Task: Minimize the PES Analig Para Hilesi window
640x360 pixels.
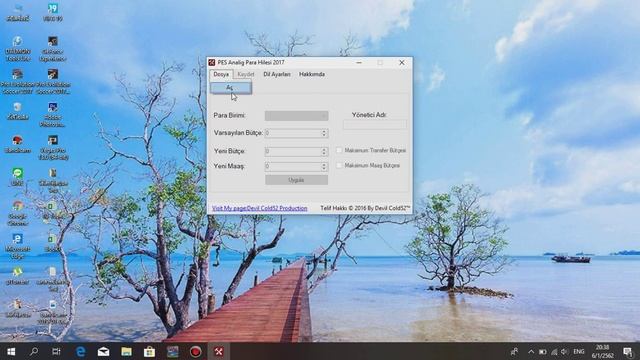Action: pyautogui.click(x=359, y=62)
